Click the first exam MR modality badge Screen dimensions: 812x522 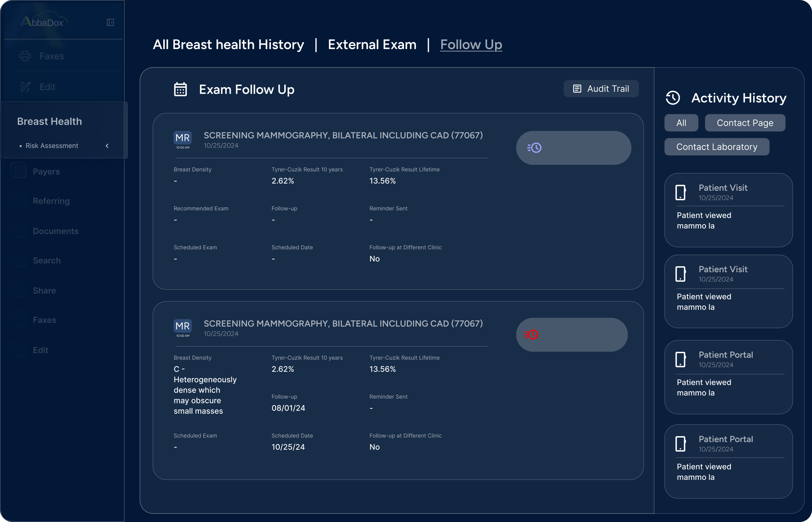point(183,138)
